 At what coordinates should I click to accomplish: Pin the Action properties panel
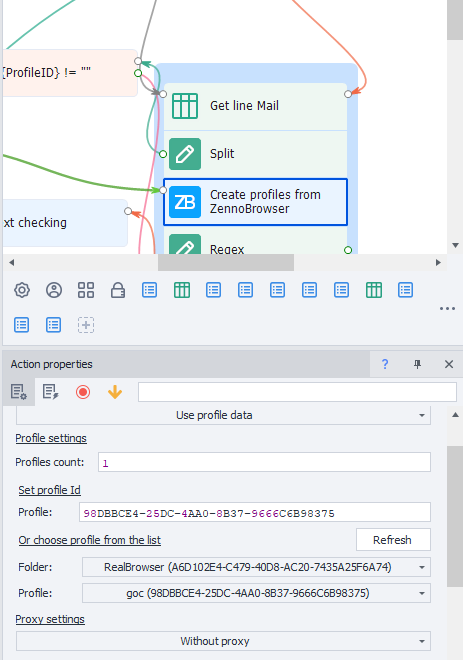click(417, 364)
